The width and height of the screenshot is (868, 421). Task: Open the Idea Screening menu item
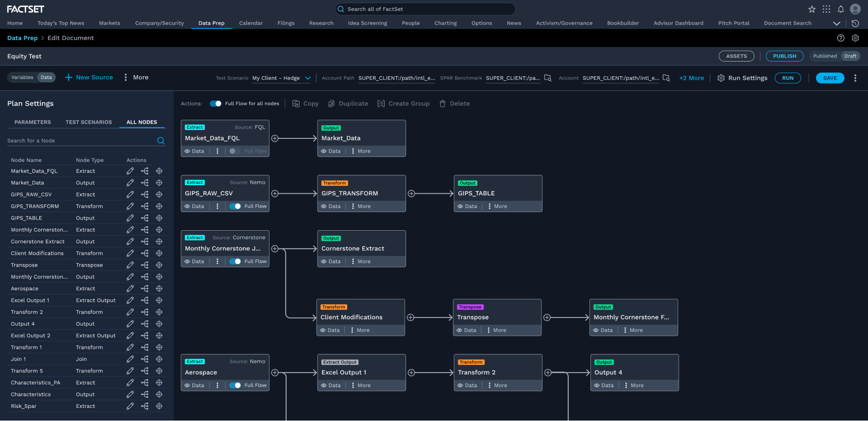pos(367,23)
